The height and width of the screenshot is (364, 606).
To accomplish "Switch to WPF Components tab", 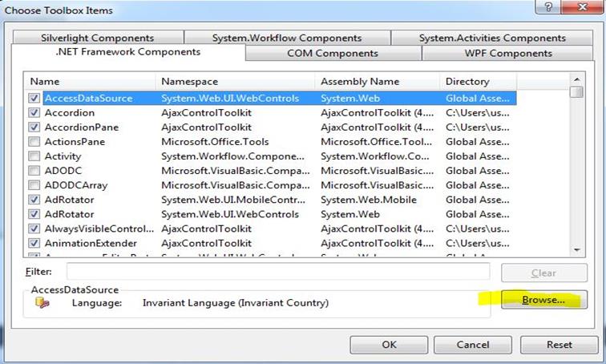I will [x=508, y=53].
